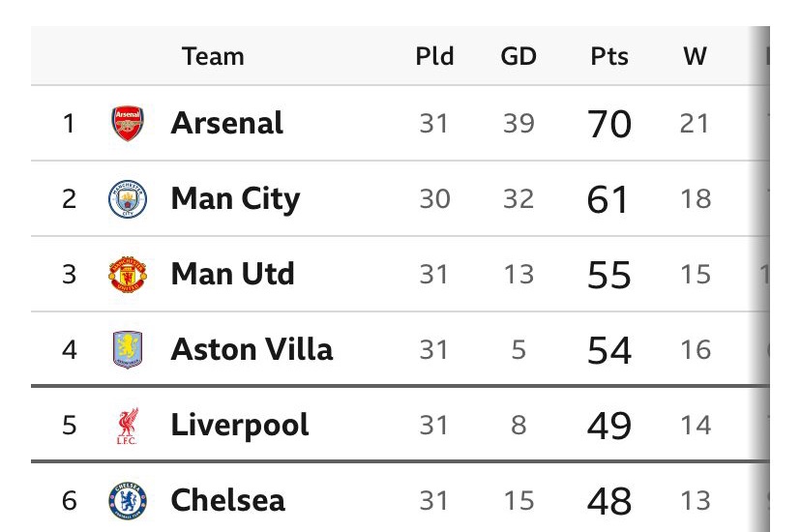The height and width of the screenshot is (532, 801).
Task: Click the Arsenal club crest icon
Action: point(128,124)
